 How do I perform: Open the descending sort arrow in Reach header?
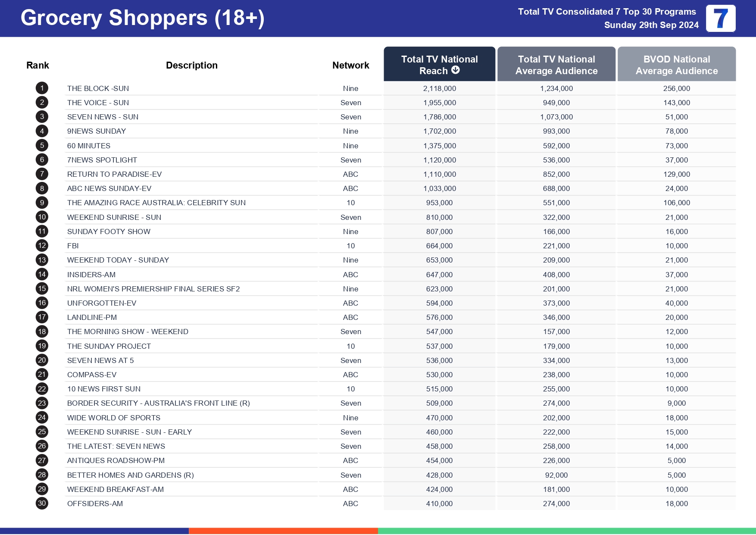[x=456, y=71]
